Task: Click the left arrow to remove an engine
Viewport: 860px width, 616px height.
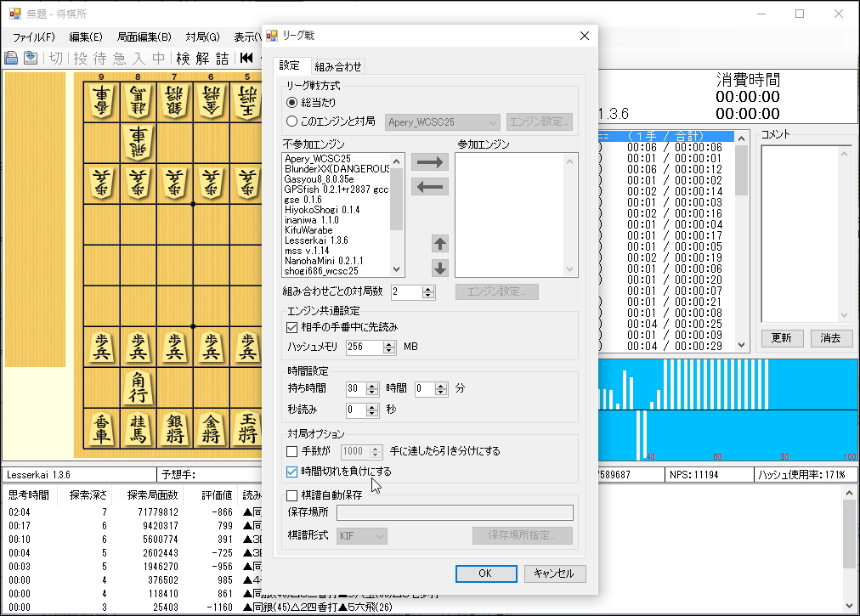Action: point(429,186)
